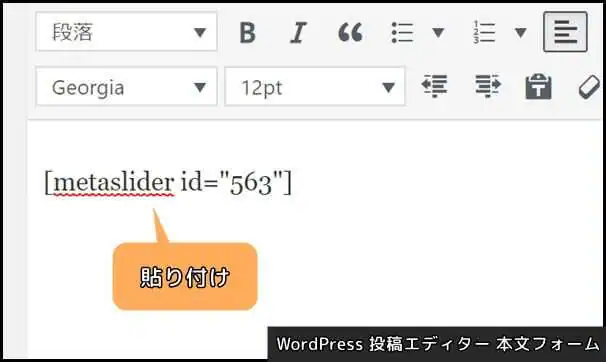This screenshot has width=606, height=362.
Task: Toggle bold formatting
Action: 247,32
